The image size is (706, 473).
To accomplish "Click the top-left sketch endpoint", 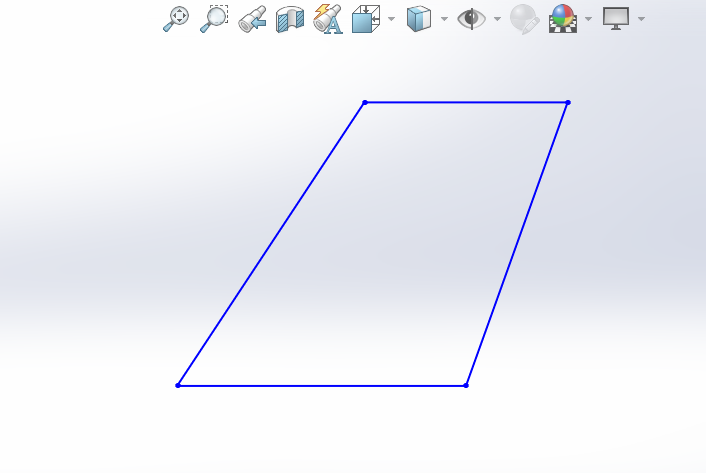I will (365, 103).
